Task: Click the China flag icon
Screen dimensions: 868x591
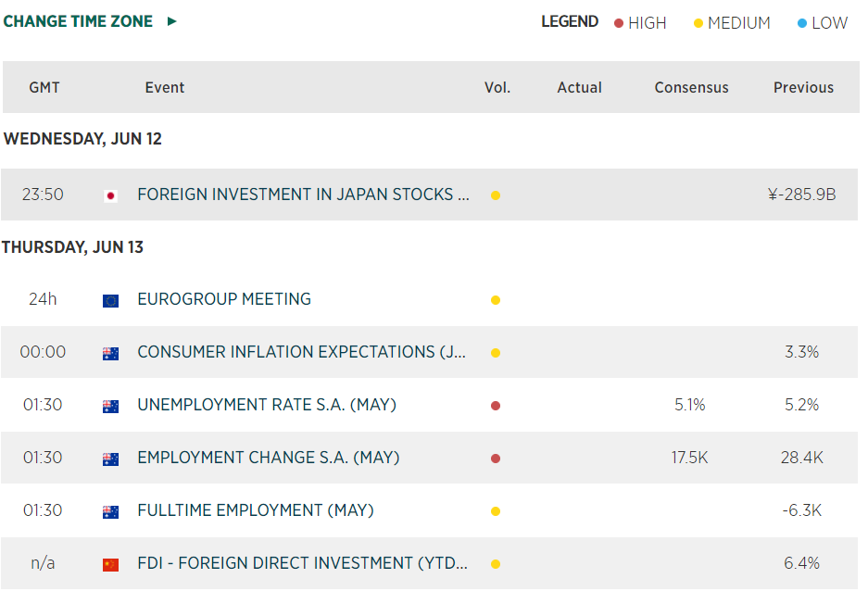Action: (x=110, y=564)
